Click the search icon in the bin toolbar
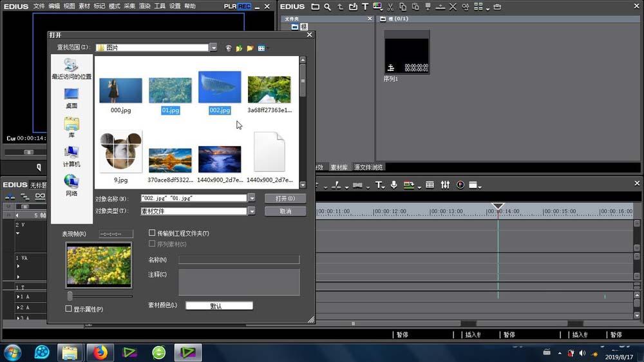Image resolution: width=644 pixels, height=362 pixels. (x=328, y=6)
